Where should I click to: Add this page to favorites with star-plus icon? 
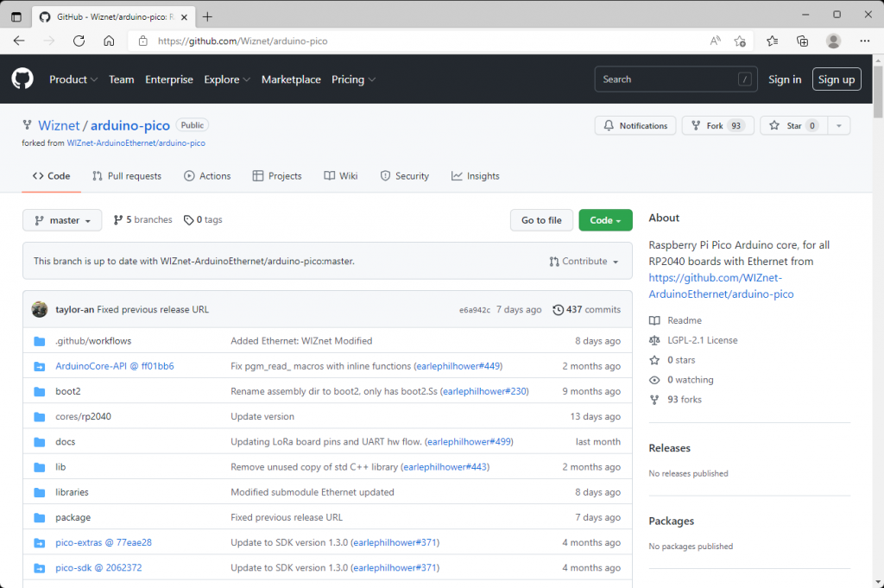[x=740, y=41]
